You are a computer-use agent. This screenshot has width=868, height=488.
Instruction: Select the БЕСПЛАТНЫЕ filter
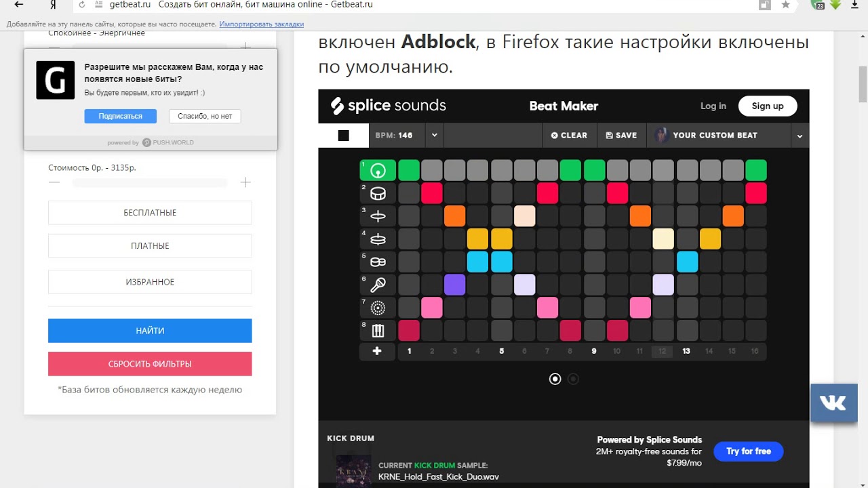pyautogui.click(x=150, y=213)
